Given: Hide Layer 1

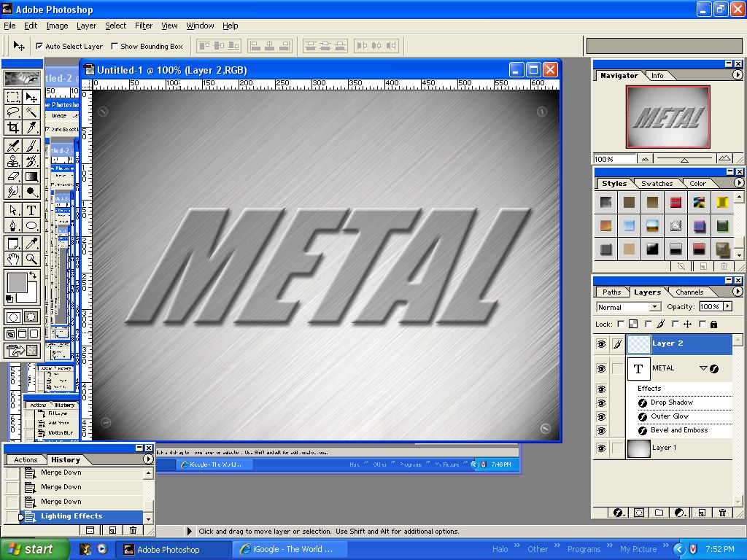Looking at the screenshot, I should (x=602, y=448).
